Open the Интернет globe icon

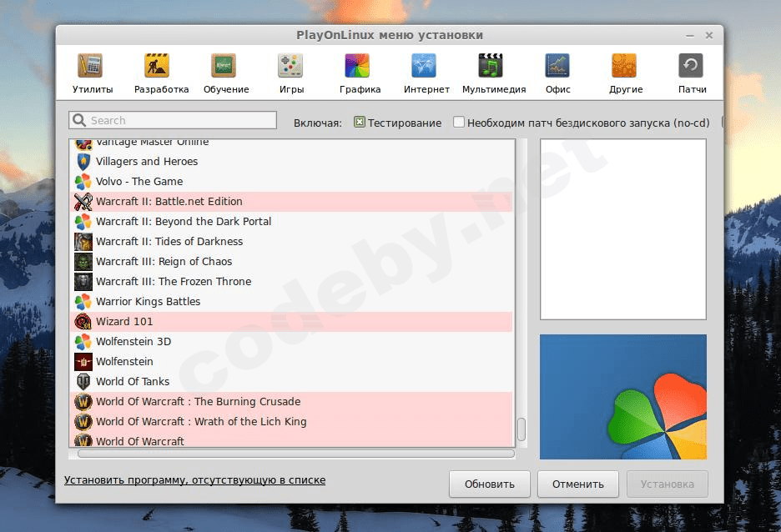point(424,66)
